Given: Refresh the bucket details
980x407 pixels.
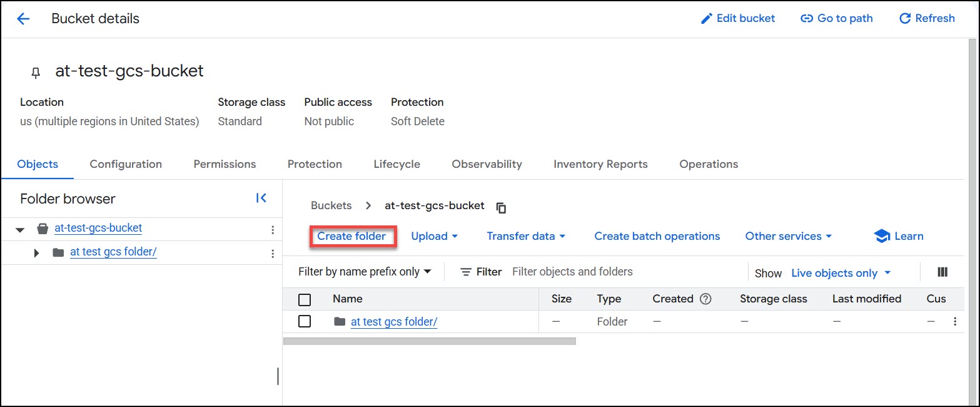Looking at the screenshot, I should (927, 18).
